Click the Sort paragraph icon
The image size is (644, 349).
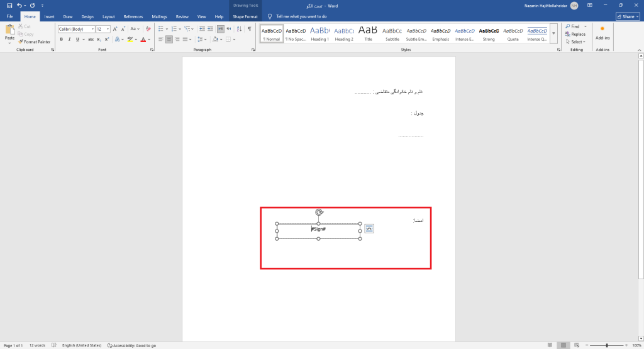[x=239, y=29]
